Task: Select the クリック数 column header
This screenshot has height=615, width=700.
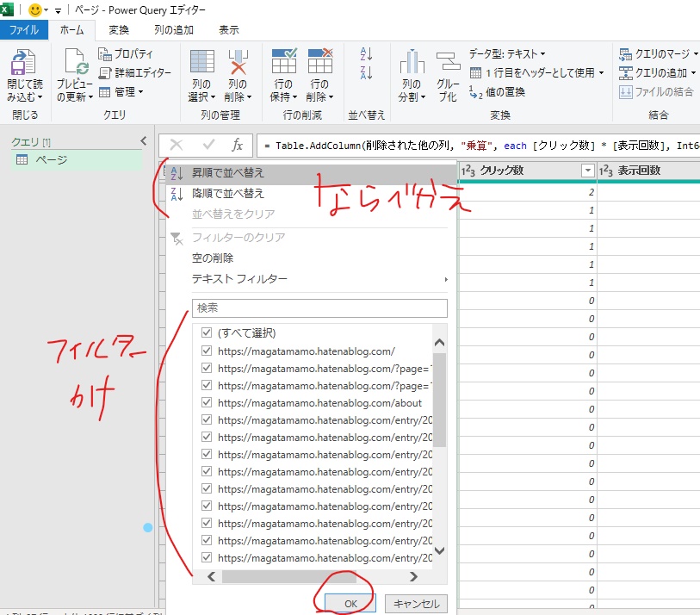Action: (502, 171)
